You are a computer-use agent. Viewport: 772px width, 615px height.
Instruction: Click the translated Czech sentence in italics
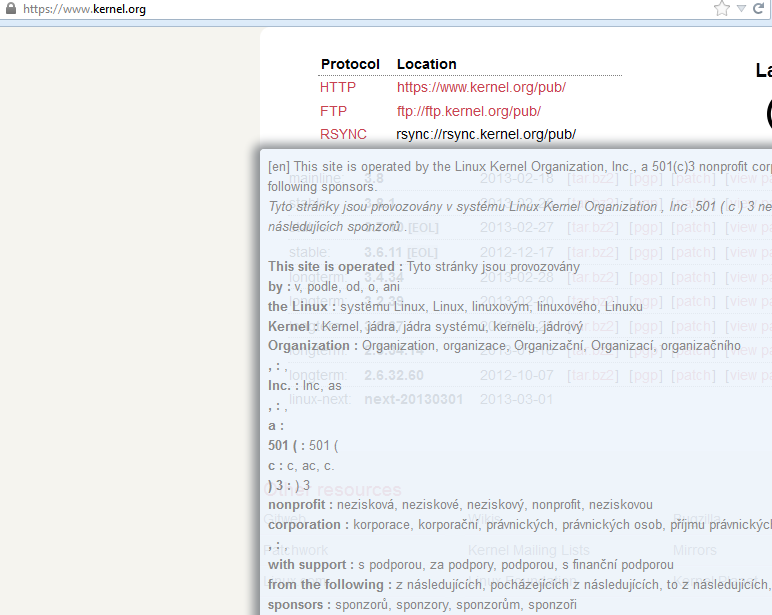520,217
